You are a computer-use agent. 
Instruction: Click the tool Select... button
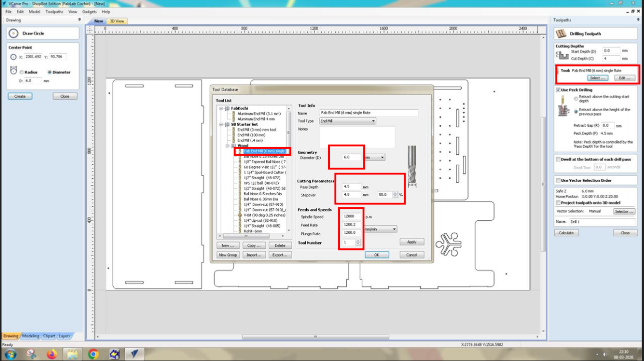pyautogui.click(x=597, y=78)
